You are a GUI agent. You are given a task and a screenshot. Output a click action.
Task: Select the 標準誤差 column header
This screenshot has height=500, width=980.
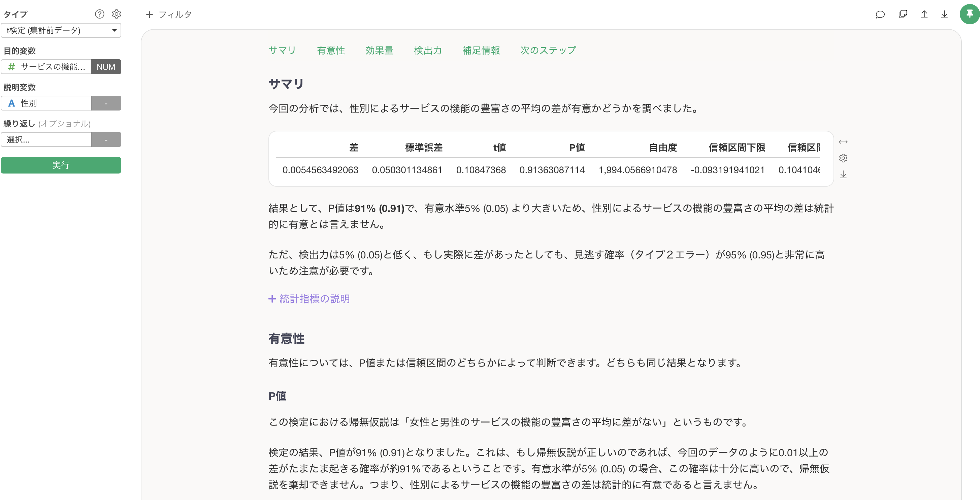click(423, 147)
